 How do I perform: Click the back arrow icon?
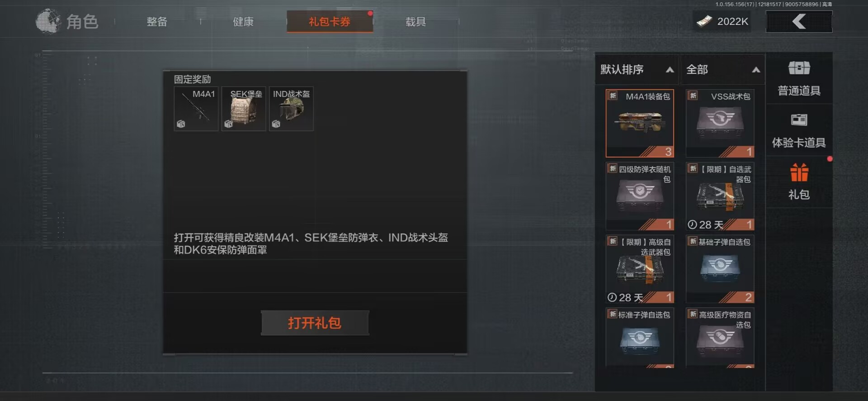[x=799, y=21]
